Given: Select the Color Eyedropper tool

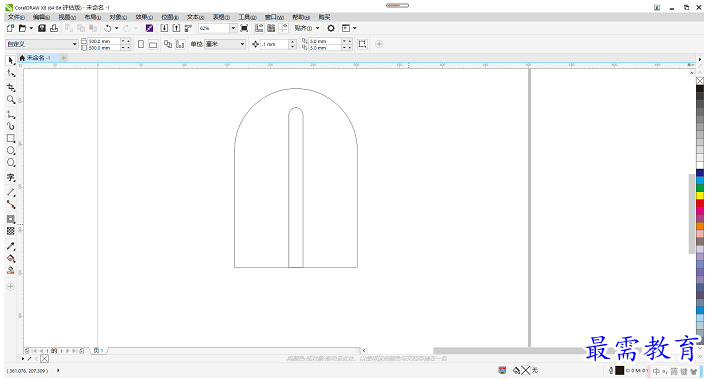Looking at the screenshot, I should 11,246.
